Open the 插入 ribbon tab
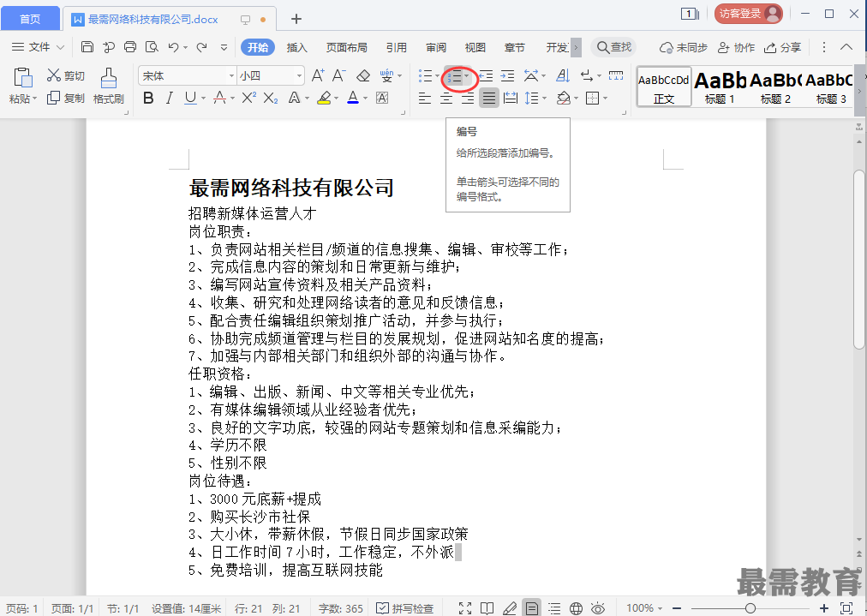 pyautogui.click(x=297, y=48)
